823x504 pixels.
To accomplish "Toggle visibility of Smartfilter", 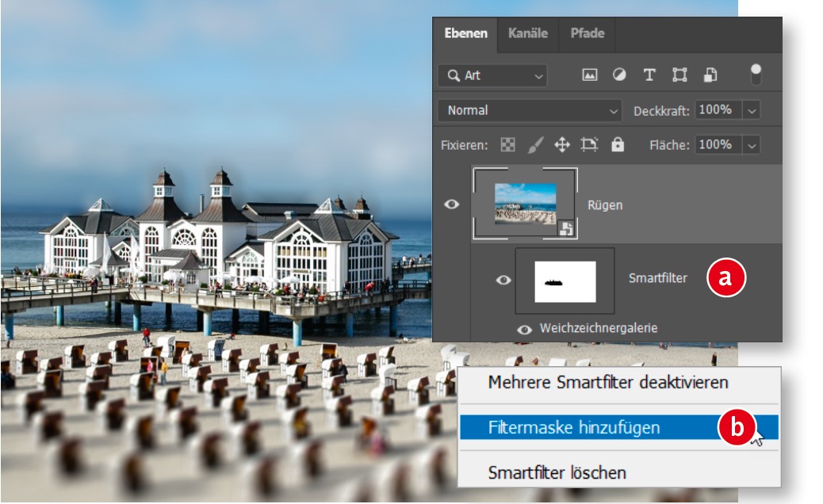I will click(x=503, y=279).
